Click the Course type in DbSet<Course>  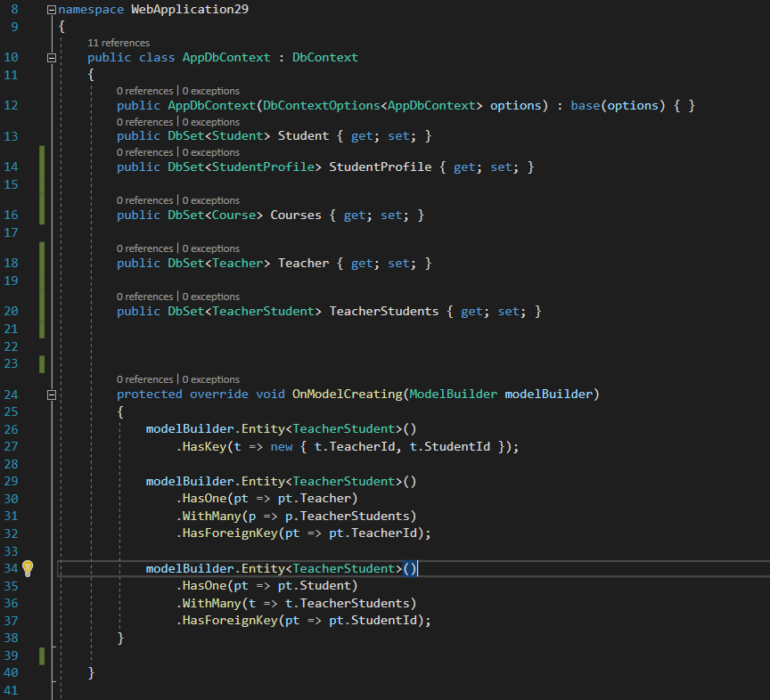pos(233,215)
